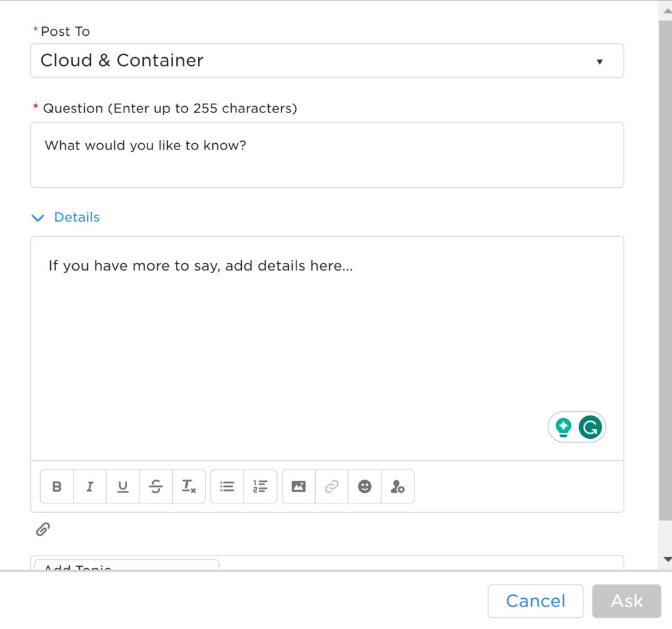The height and width of the screenshot is (629, 672).
Task: Apply italic formatting
Action: click(89, 486)
